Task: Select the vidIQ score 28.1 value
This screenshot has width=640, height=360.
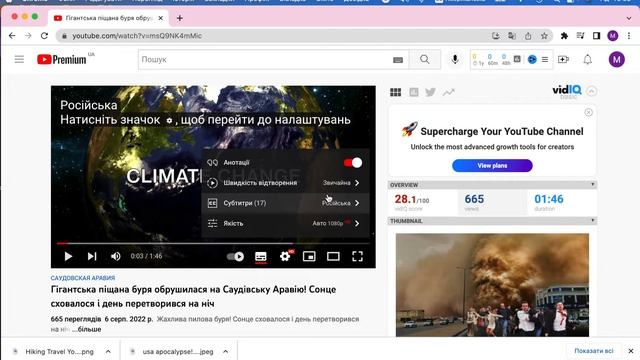Action: 406,199
